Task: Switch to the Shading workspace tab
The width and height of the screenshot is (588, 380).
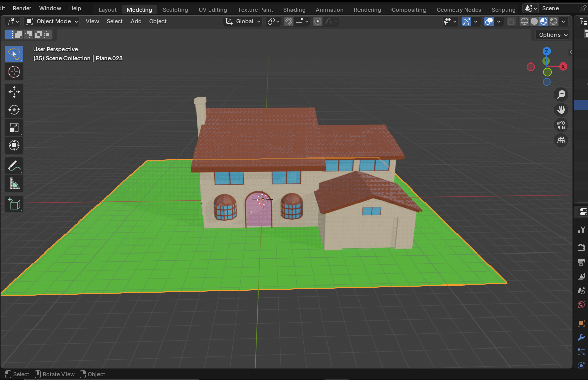Action: pos(294,9)
